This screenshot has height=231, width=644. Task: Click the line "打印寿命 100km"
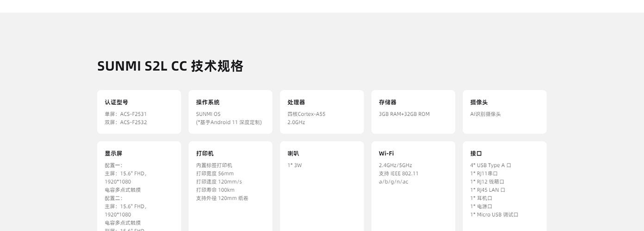(215, 190)
